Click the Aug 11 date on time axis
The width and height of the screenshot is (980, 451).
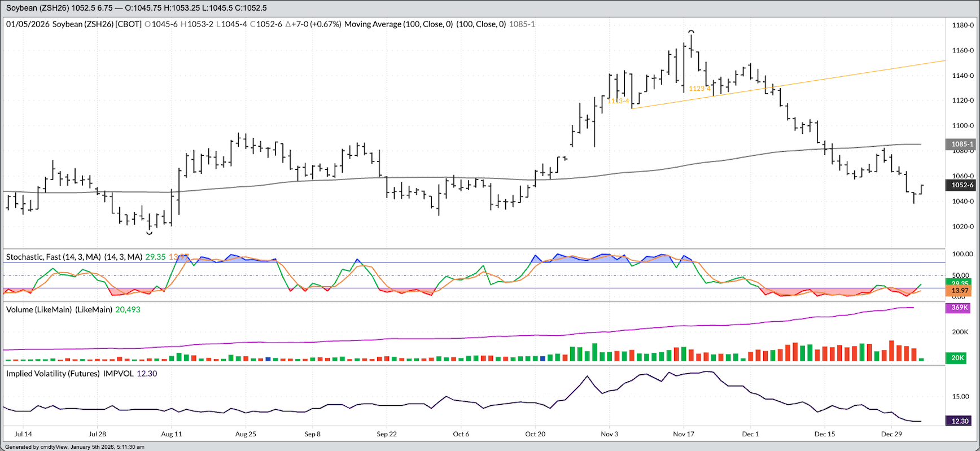pos(172,434)
